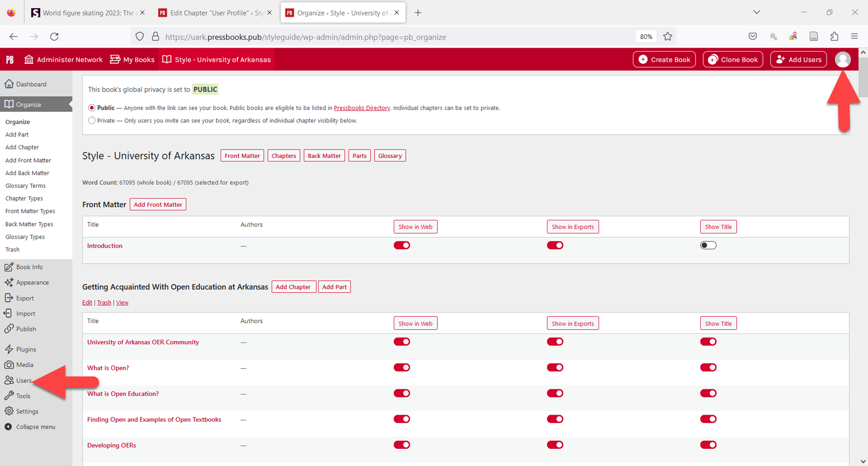Screen dimensions: 868x466
Task: Toggle Show in Web for What is Open?
Action: click(402, 368)
